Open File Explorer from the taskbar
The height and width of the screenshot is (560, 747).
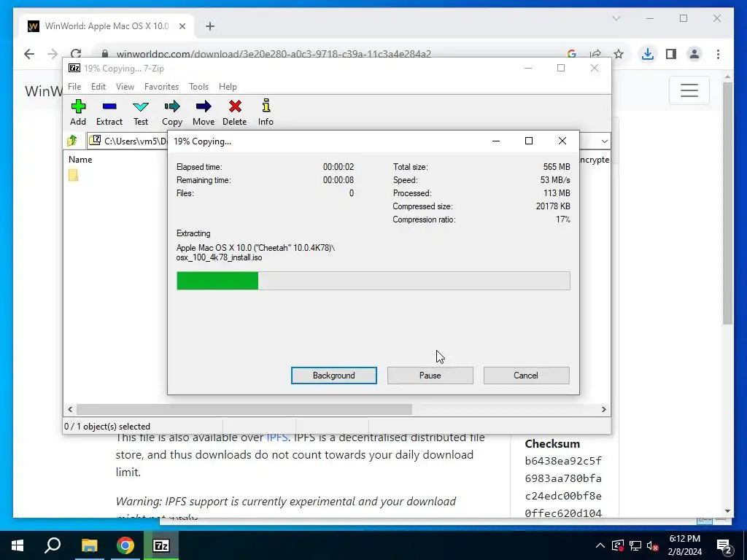coord(89,545)
